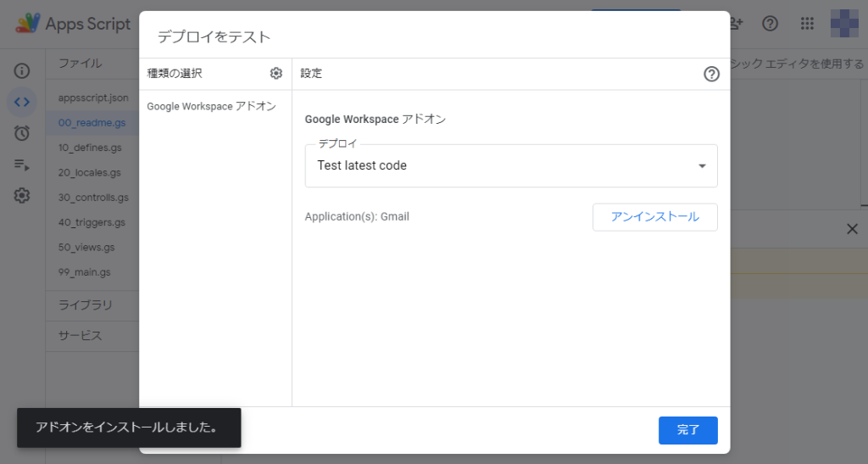The image size is (868, 464).
Task: Open the Test latest code deployment dropdown
Action: (x=511, y=165)
